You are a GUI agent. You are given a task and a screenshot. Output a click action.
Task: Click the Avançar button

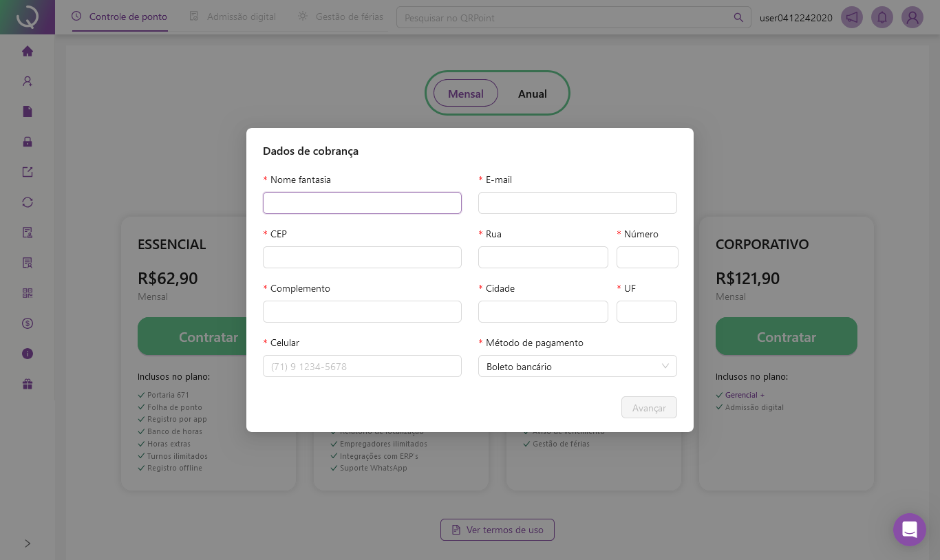(x=649, y=408)
